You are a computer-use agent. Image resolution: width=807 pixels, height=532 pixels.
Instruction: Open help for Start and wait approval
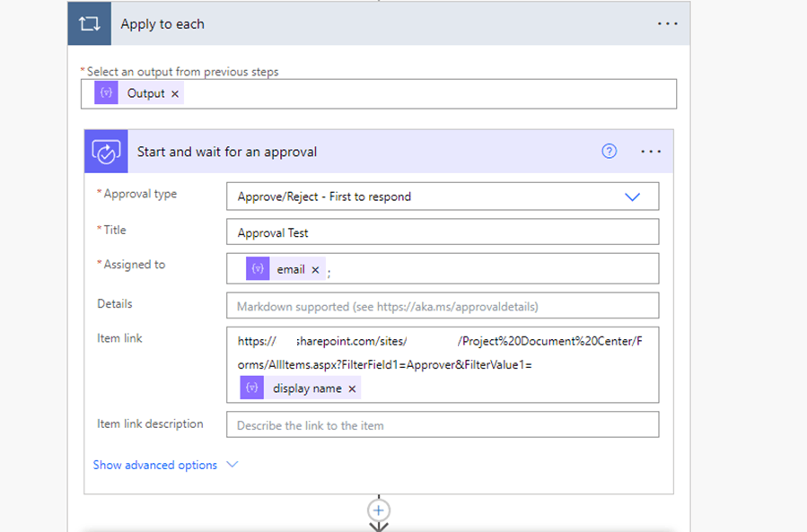pos(610,152)
